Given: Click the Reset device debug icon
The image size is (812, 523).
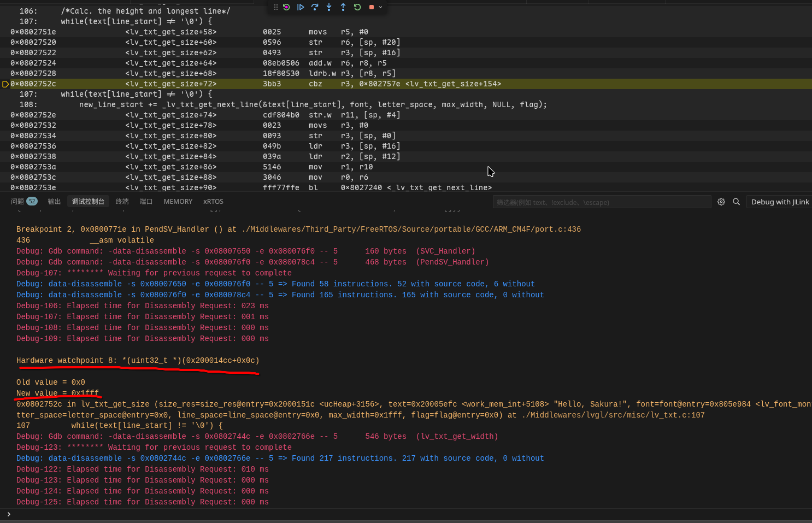Looking at the screenshot, I should (286, 7).
